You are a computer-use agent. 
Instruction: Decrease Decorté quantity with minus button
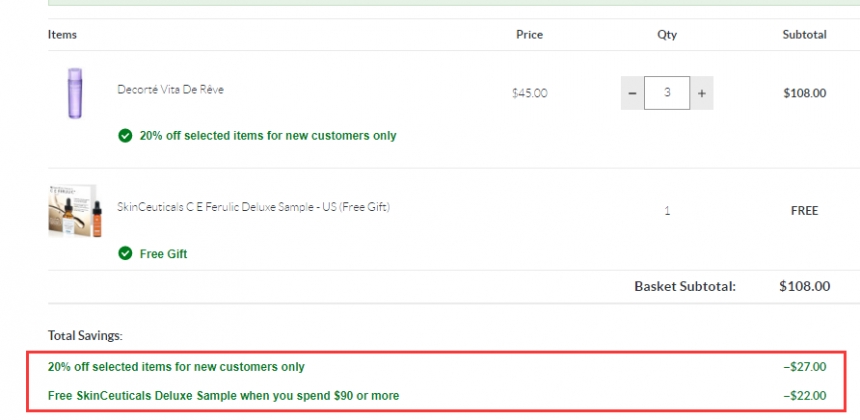tap(632, 93)
